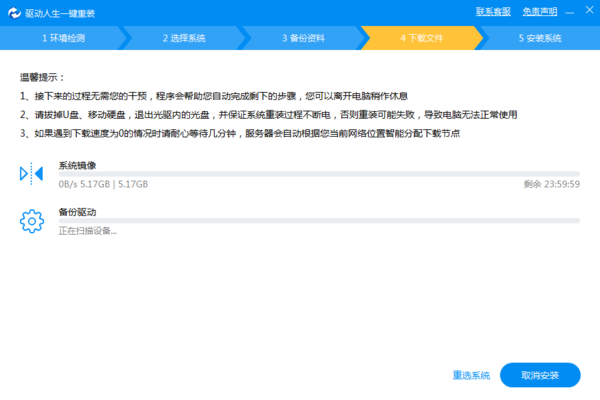
Task: Click the 备份驱动 progress bar
Action: (318, 220)
